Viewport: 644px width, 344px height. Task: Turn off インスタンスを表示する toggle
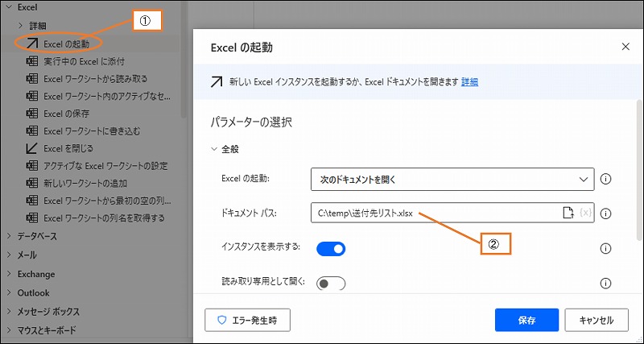pos(331,249)
